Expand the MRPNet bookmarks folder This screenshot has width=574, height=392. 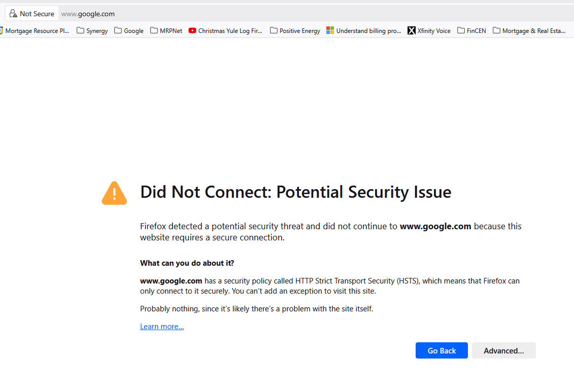click(x=166, y=31)
